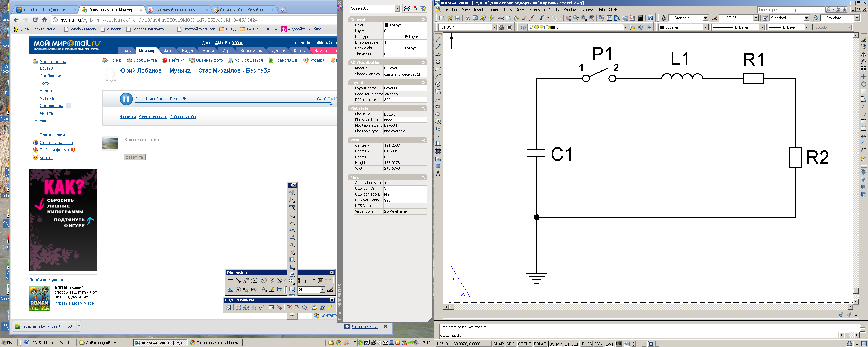The image size is (868, 347).
Task: Open the ISO-25 dimension style dropdown
Action: 756,18
